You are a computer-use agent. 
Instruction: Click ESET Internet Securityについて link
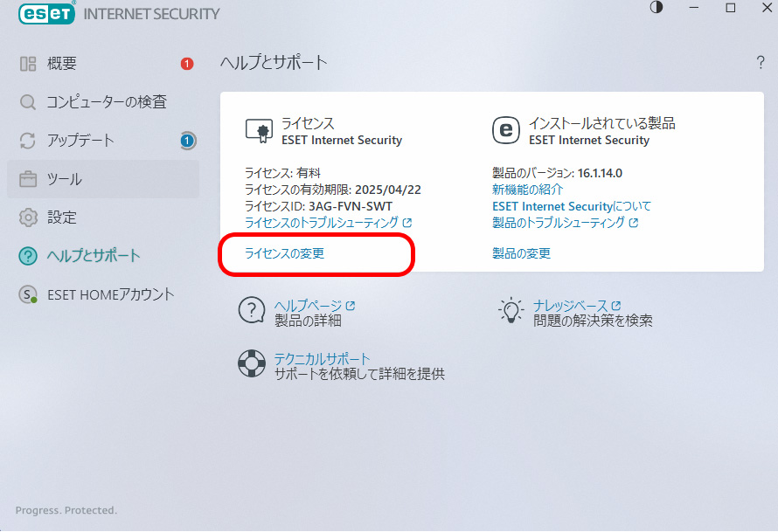pos(572,206)
